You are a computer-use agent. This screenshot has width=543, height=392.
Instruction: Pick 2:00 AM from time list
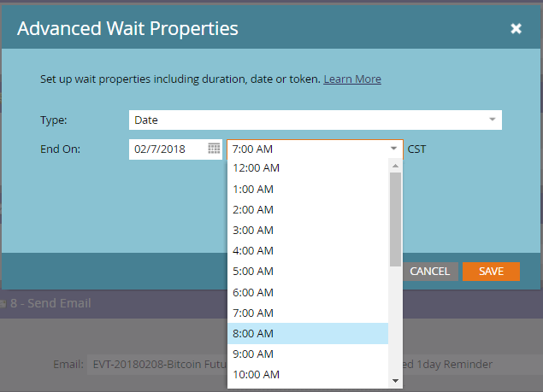tap(308, 210)
